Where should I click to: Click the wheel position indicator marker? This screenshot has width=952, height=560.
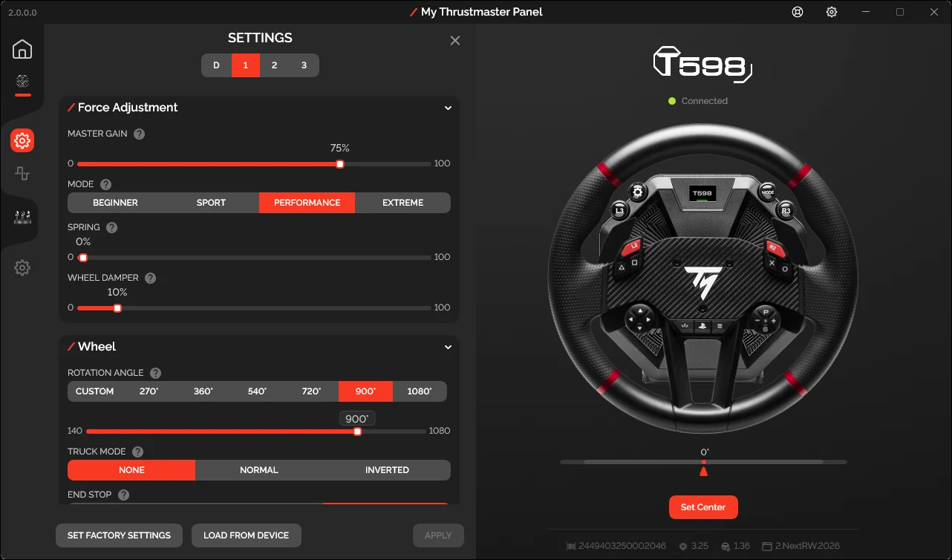pyautogui.click(x=704, y=471)
